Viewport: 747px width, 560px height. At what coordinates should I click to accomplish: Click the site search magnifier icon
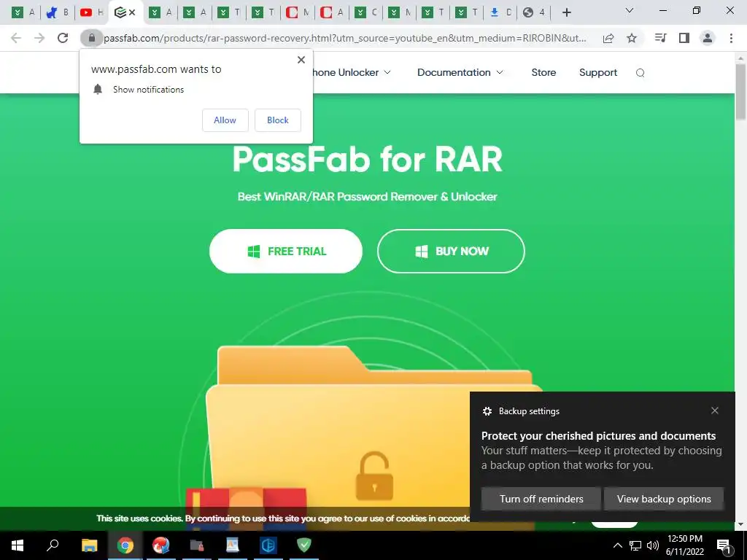pos(640,73)
